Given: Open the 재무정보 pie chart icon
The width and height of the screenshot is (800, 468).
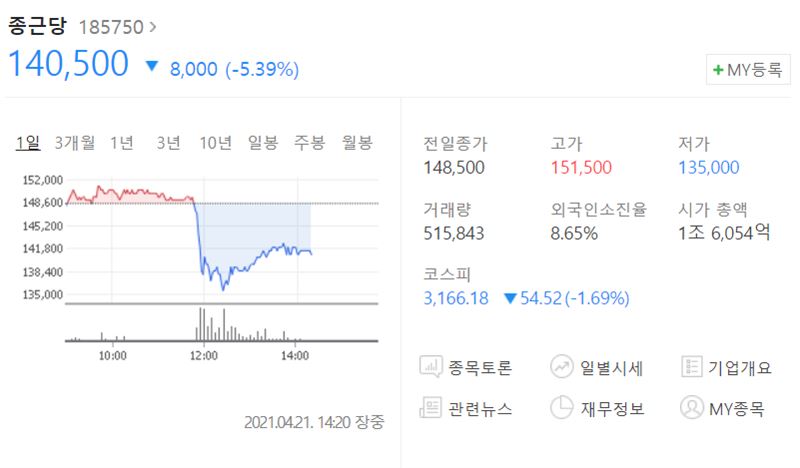Looking at the screenshot, I should pos(562,408).
